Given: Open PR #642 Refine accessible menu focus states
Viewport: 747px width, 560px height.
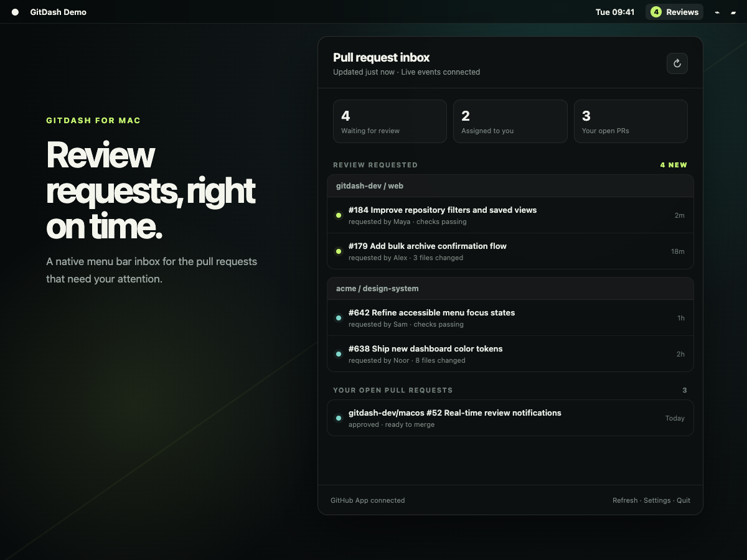Looking at the screenshot, I should (510, 318).
